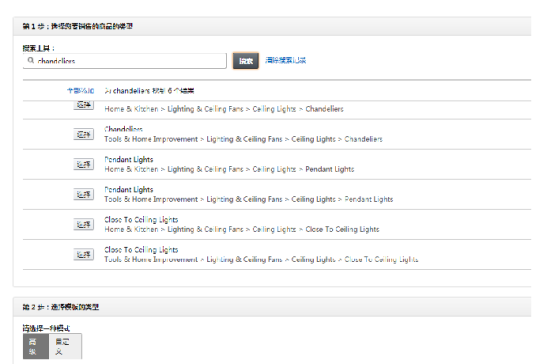Select Home & Kitchen Chandeliers category button
Screen dimensions: 533x364
(84, 105)
